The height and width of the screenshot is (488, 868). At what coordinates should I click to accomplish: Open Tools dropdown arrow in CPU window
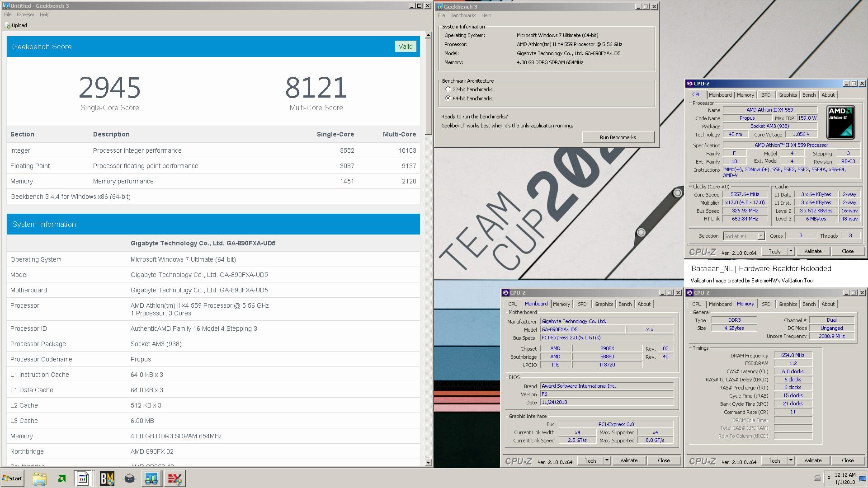click(x=791, y=251)
